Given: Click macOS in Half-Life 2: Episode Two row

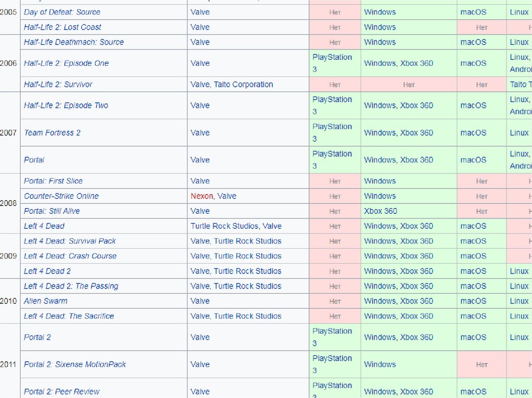Looking at the screenshot, I should (x=473, y=105).
